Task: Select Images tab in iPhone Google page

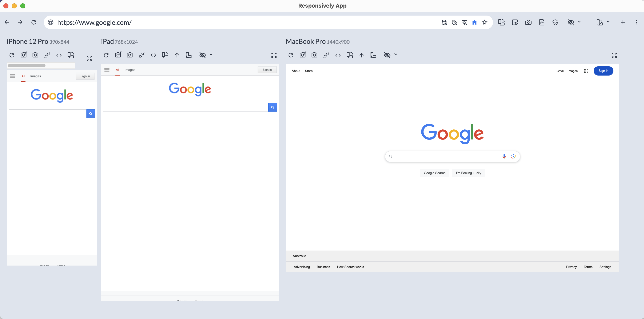Action: 36,76
